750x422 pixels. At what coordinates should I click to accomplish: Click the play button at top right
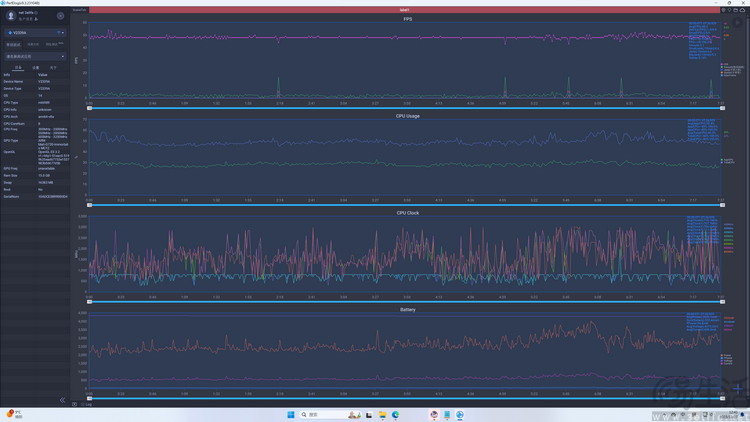(738, 22)
